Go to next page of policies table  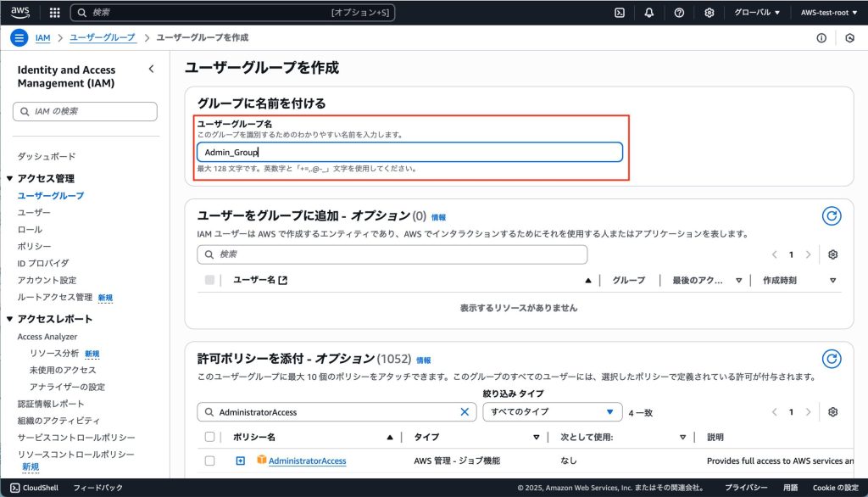[x=808, y=411]
